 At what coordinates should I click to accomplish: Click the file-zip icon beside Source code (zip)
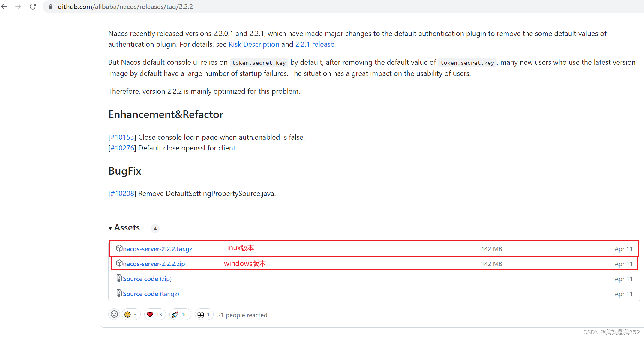(x=119, y=278)
